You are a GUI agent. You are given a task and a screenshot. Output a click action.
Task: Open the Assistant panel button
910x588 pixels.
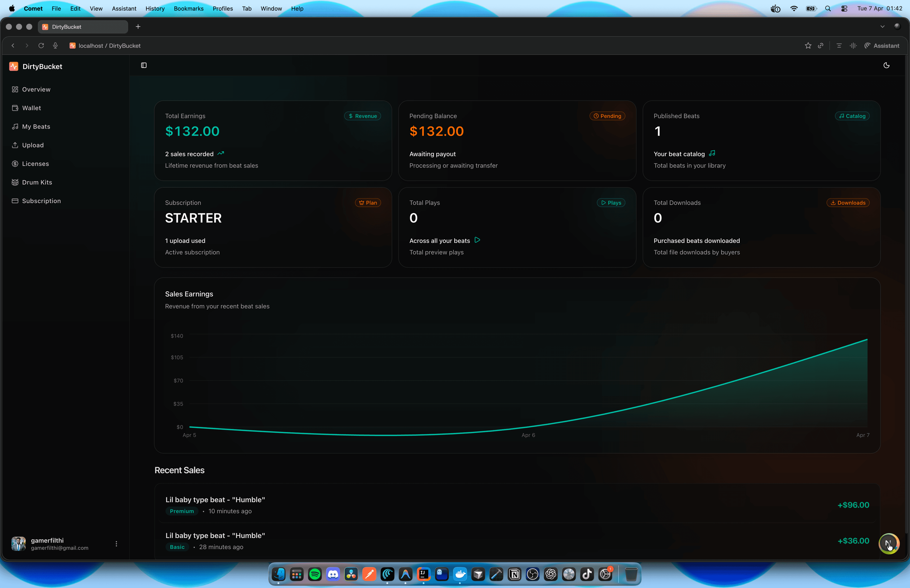pos(882,46)
